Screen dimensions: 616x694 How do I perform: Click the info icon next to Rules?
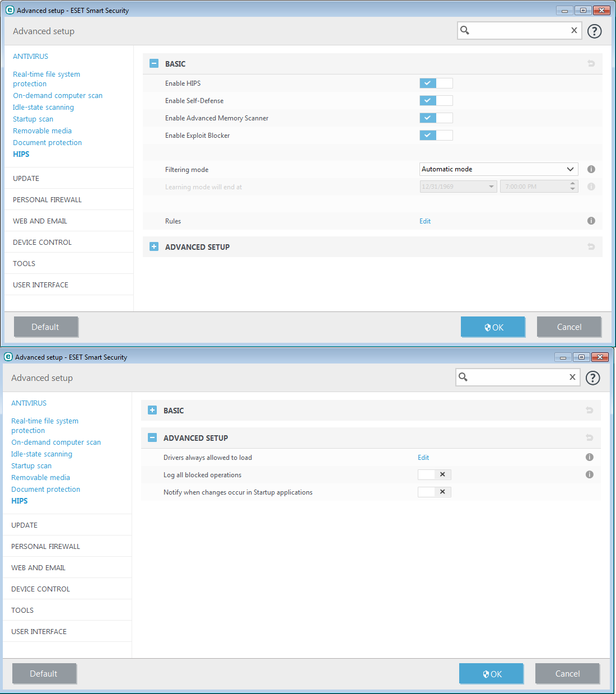[591, 221]
